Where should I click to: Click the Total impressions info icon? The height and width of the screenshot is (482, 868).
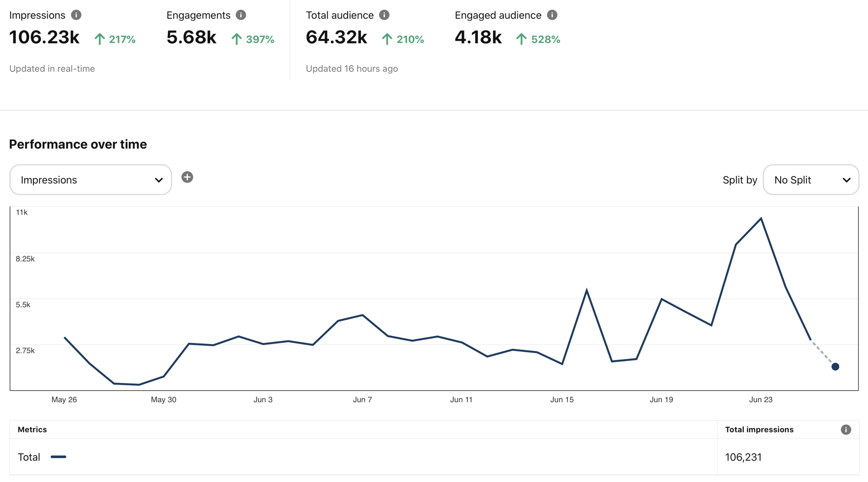click(846, 430)
